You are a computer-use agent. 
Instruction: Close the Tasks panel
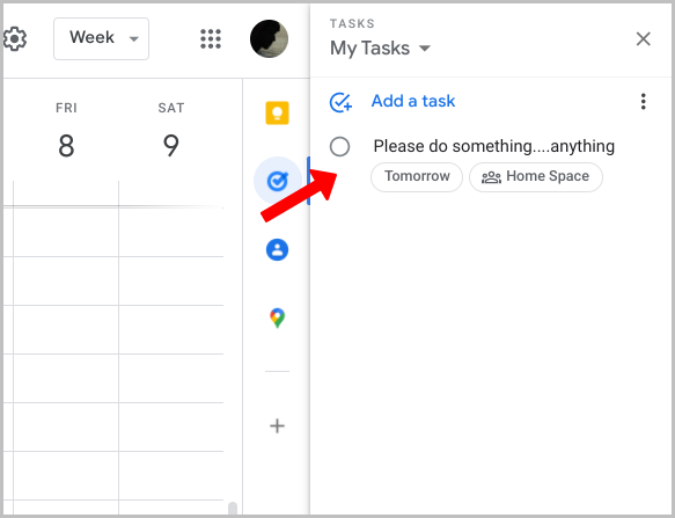click(643, 39)
